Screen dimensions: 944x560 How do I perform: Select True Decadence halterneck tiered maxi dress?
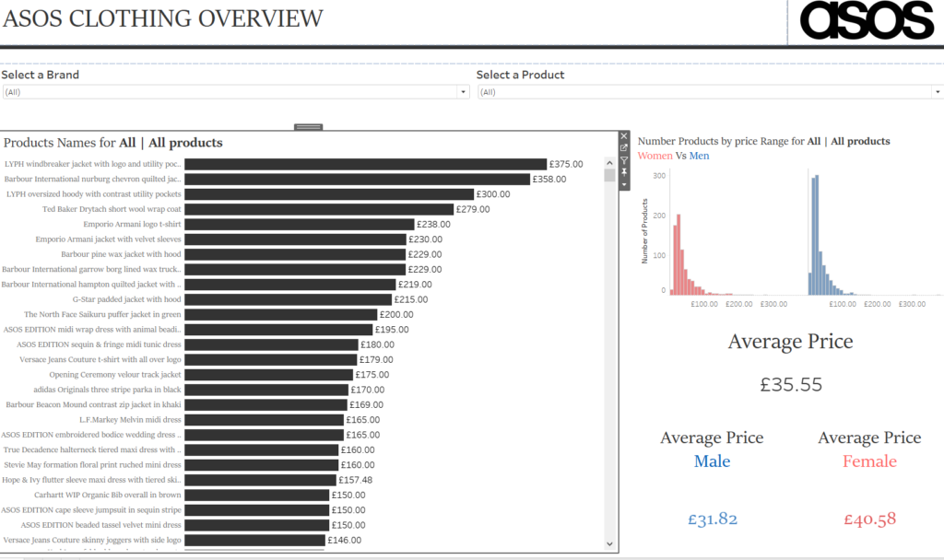(x=92, y=449)
